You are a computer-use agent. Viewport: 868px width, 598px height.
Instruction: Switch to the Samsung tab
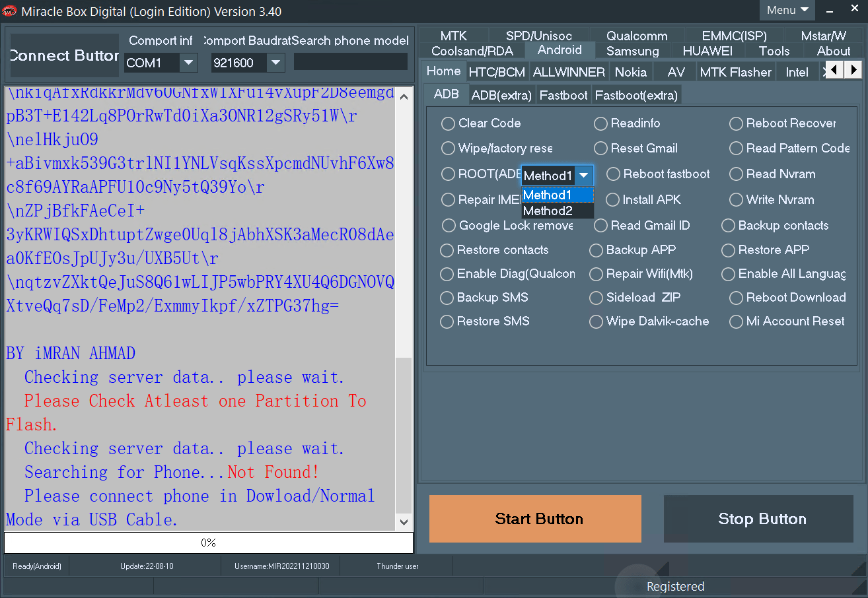coord(632,51)
